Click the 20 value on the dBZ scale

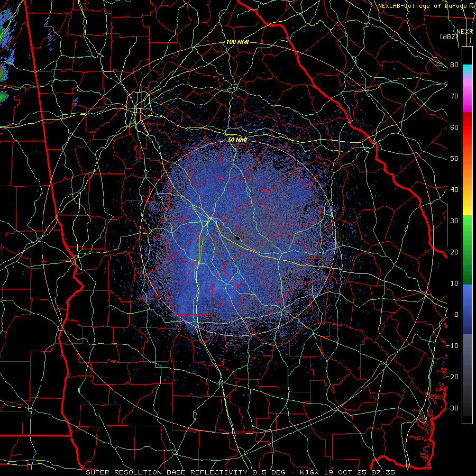click(x=454, y=252)
